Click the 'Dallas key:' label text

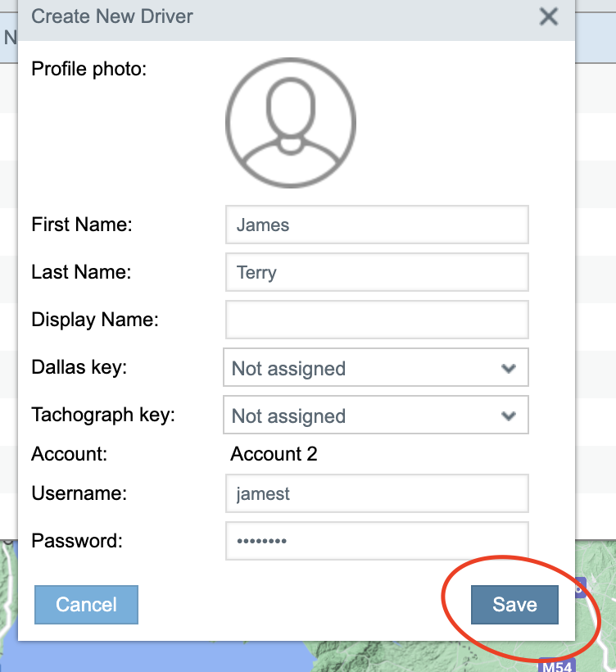pos(79,367)
